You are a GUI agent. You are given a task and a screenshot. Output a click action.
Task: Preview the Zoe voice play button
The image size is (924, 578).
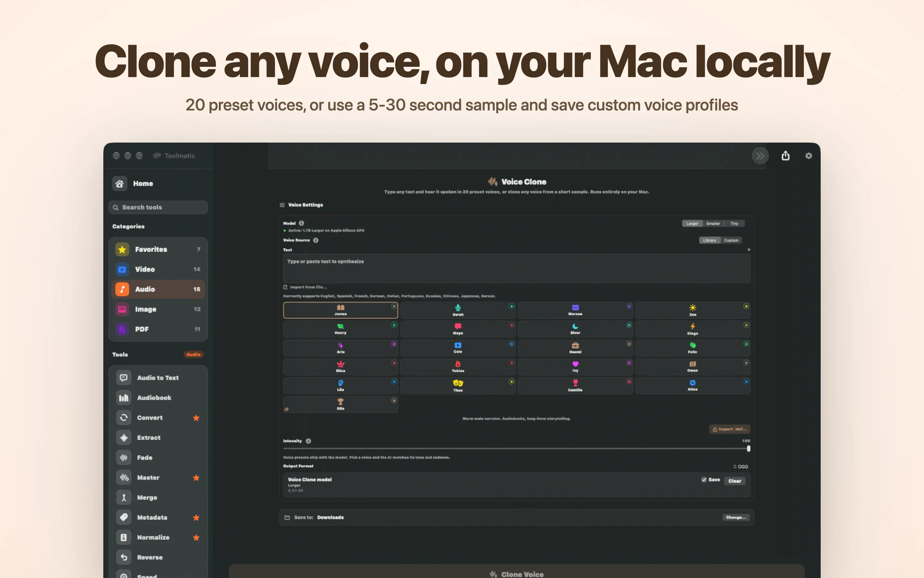click(x=746, y=306)
